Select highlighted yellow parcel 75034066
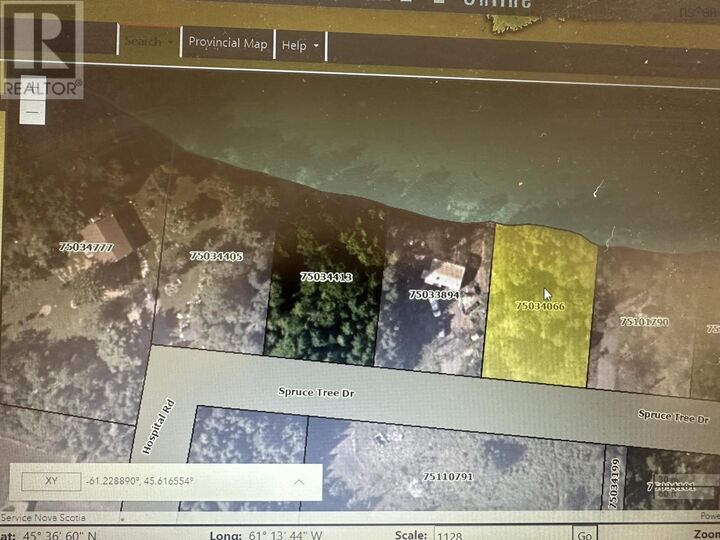The image size is (720, 540). tap(540, 306)
